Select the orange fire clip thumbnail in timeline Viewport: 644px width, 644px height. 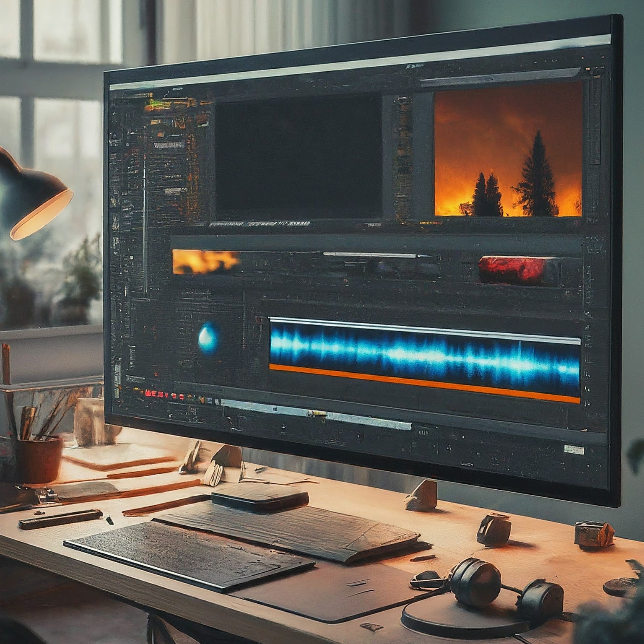point(205,262)
